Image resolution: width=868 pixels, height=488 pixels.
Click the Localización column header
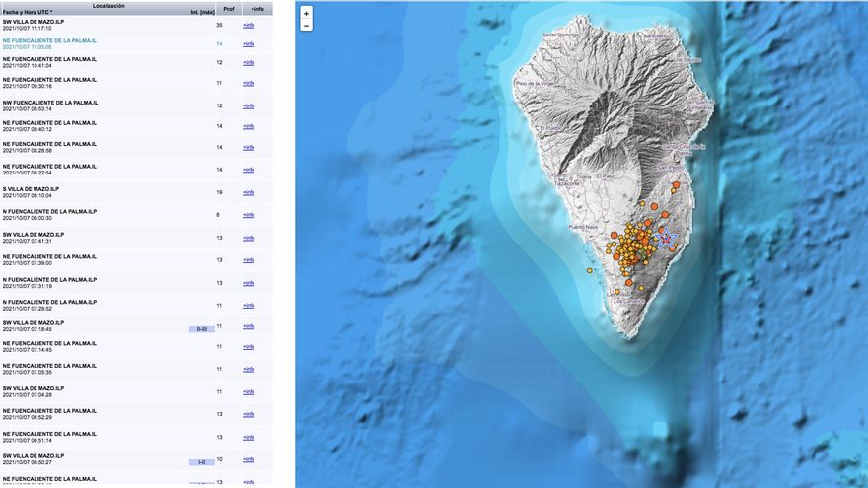coord(108,5)
